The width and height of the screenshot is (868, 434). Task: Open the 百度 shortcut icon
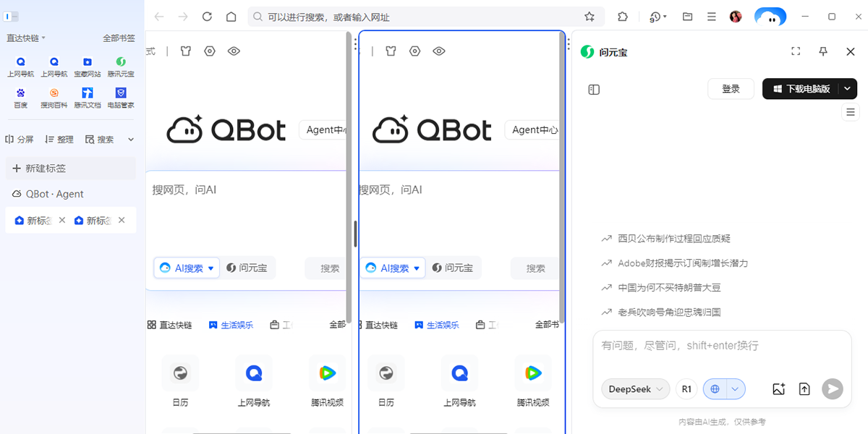pyautogui.click(x=20, y=98)
